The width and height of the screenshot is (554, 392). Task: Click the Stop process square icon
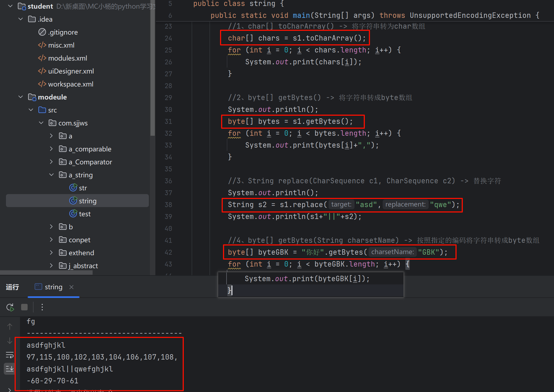coord(24,307)
